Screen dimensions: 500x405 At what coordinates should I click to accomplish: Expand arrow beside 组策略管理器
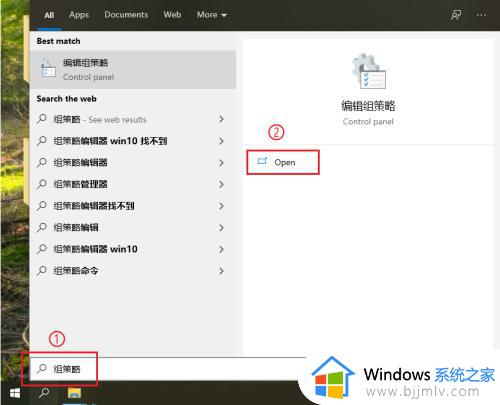221,184
